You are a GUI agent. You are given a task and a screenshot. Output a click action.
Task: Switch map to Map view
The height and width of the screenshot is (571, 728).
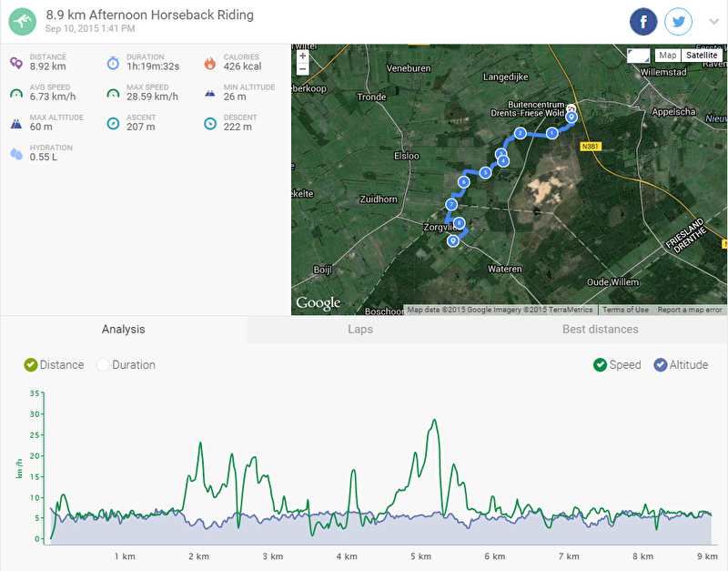tap(668, 56)
